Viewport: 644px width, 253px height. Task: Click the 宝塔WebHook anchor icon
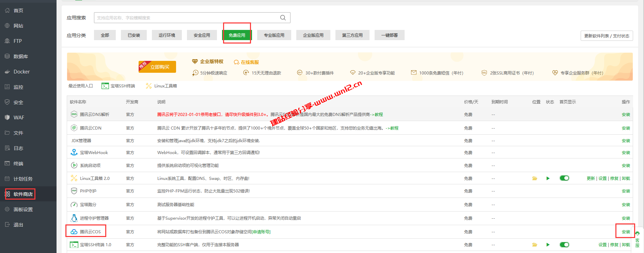click(74, 152)
